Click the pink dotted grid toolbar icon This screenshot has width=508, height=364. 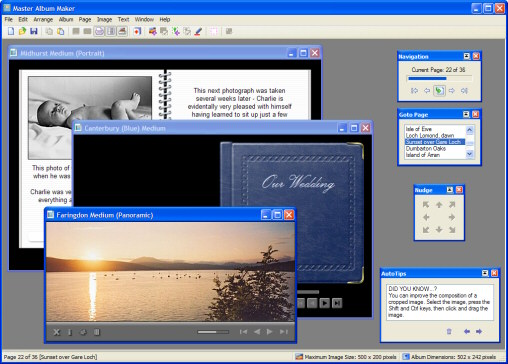coord(214,31)
